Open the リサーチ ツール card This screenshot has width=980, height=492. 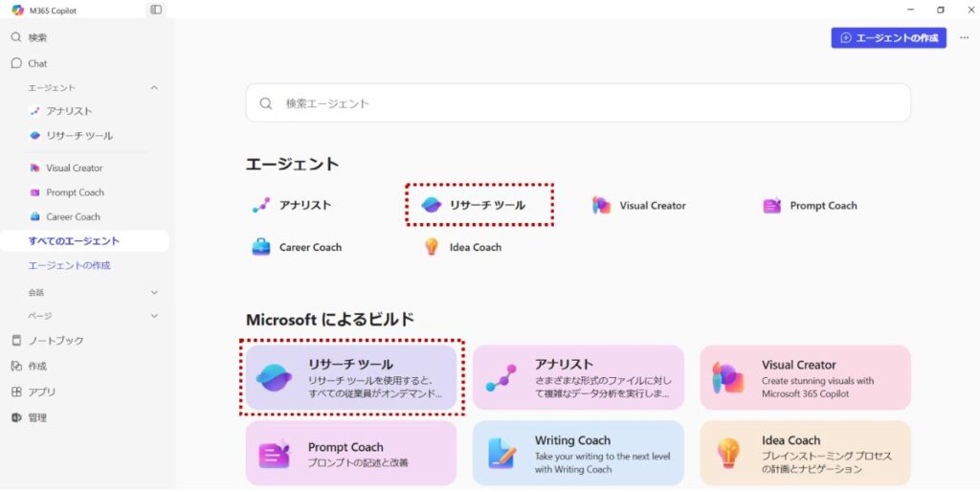tap(351, 377)
